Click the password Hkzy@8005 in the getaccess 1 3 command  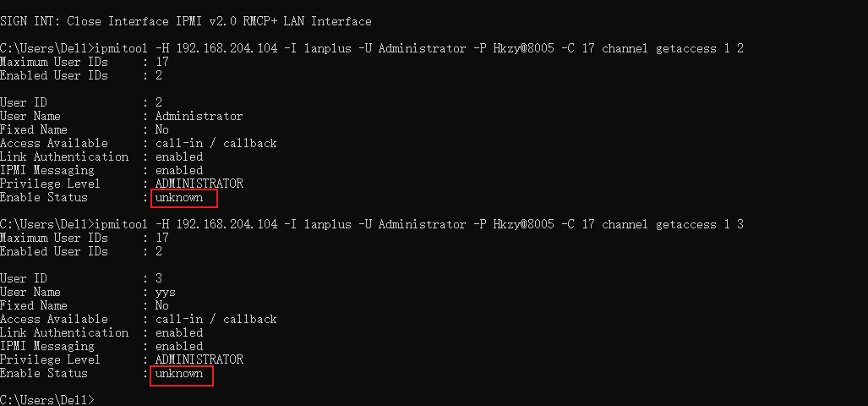pos(523,224)
